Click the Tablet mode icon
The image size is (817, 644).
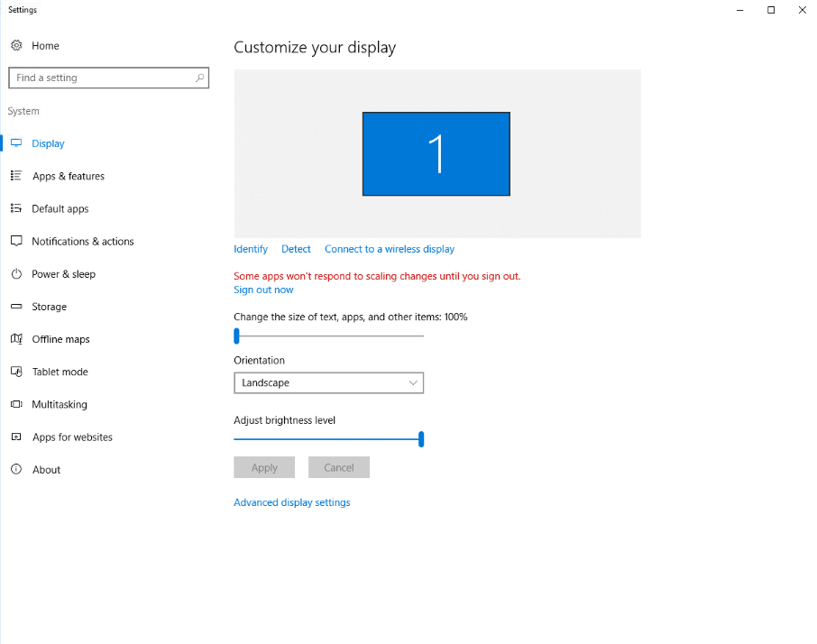tap(16, 372)
